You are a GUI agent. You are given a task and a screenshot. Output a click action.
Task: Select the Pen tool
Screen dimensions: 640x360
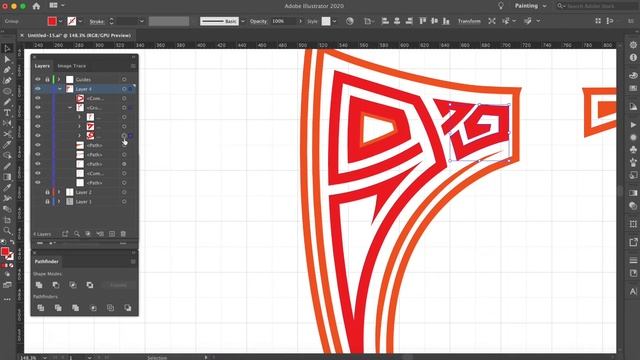7,70
